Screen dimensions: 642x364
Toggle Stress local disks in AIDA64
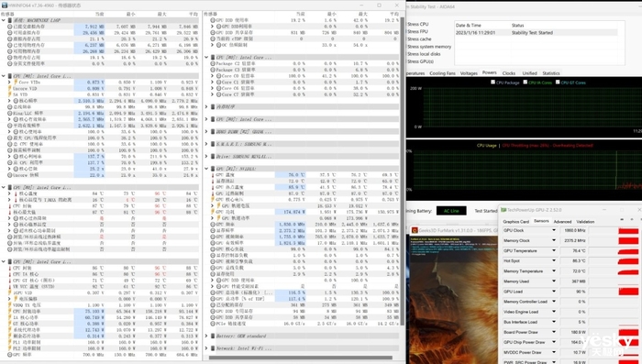click(424, 54)
